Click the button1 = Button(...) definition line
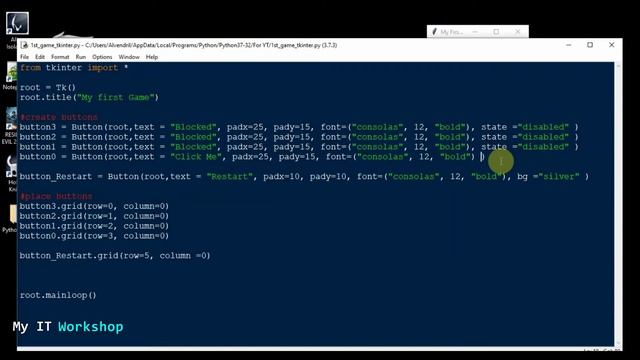Viewport: 640px width, 360px height. click(299, 147)
